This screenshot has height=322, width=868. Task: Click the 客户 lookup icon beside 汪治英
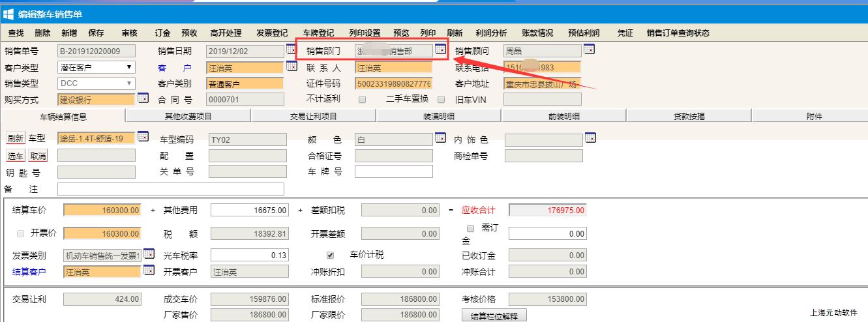(291, 66)
